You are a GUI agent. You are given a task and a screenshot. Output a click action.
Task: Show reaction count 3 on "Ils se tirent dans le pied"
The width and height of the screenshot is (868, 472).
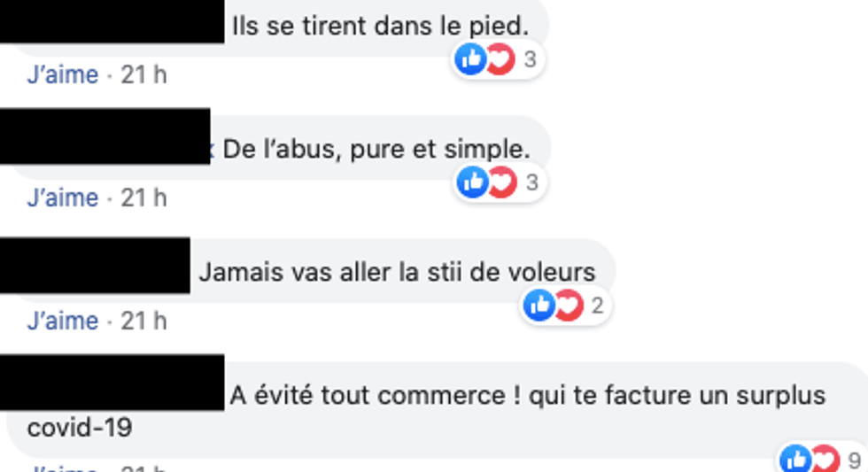coord(530,59)
